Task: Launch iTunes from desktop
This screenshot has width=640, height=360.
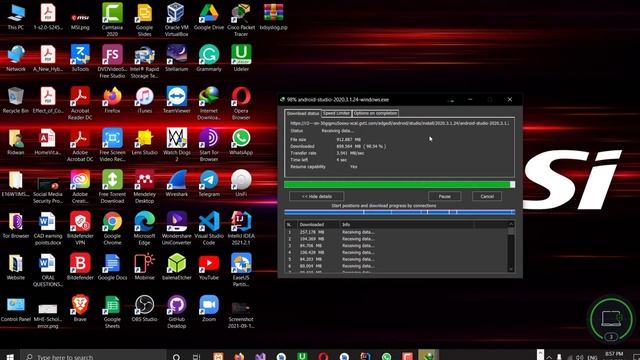Action: tap(144, 100)
